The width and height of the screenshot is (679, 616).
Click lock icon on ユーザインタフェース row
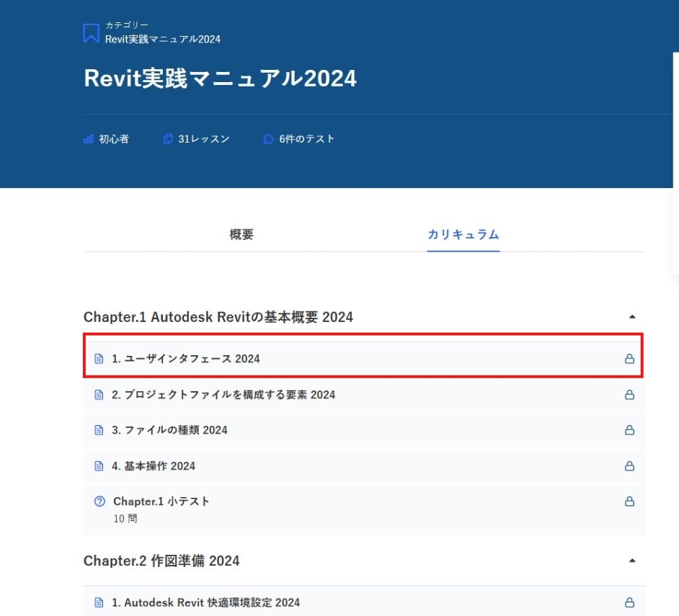click(x=630, y=358)
